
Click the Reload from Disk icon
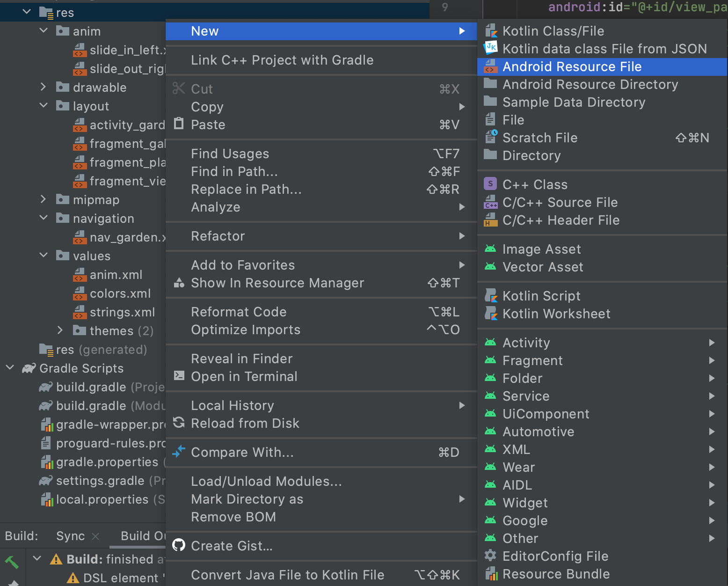click(179, 423)
